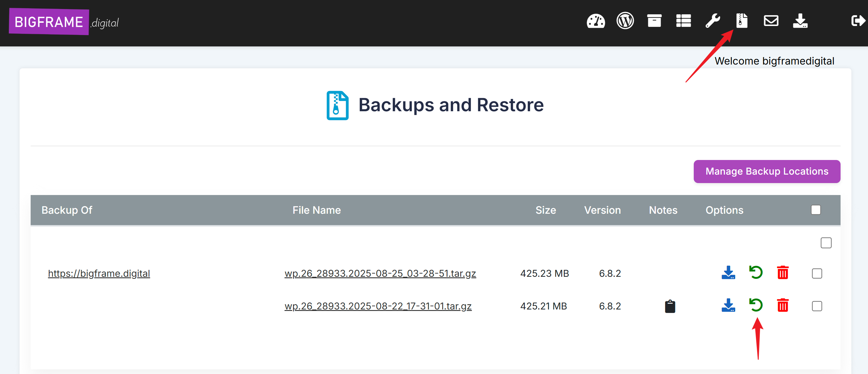Click the Welcome bigframedigital text
This screenshot has width=868, height=374.
774,61
